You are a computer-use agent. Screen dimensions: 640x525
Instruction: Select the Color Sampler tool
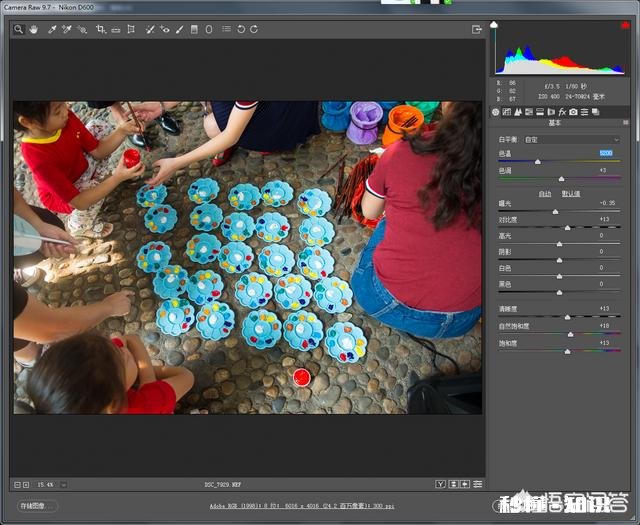(67, 29)
